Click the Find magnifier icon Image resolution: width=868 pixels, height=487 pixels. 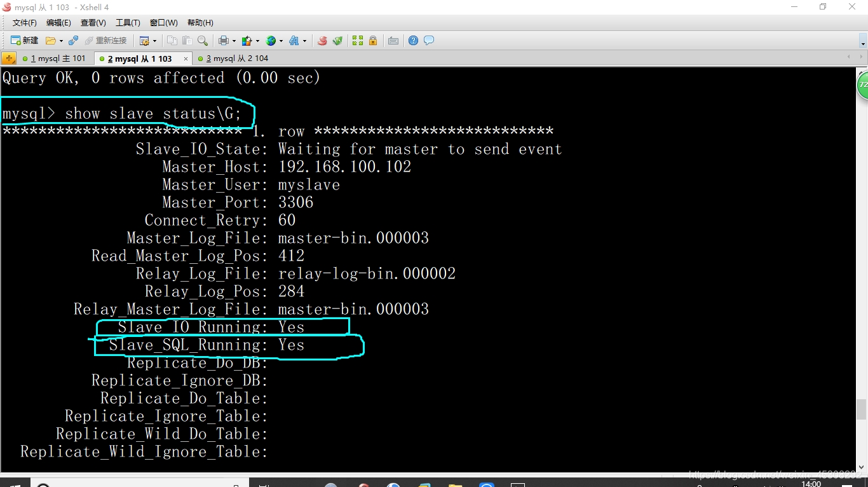point(202,41)
